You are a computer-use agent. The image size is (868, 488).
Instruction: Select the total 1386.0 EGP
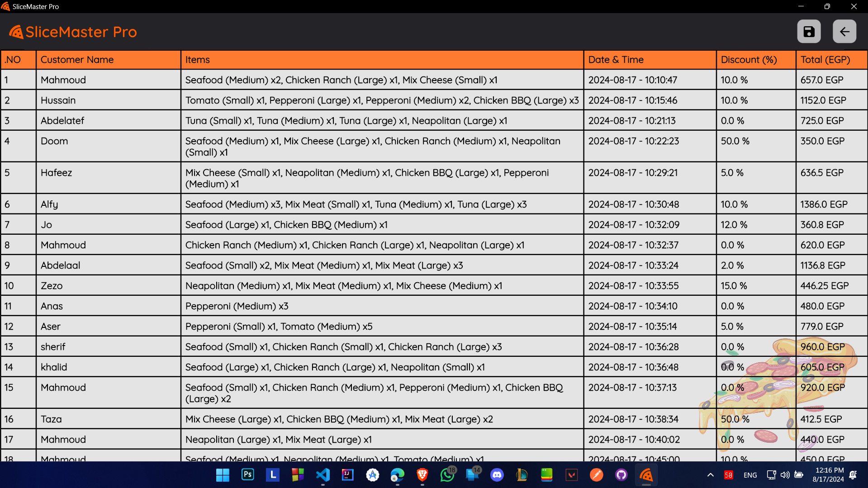click(824, 204)
